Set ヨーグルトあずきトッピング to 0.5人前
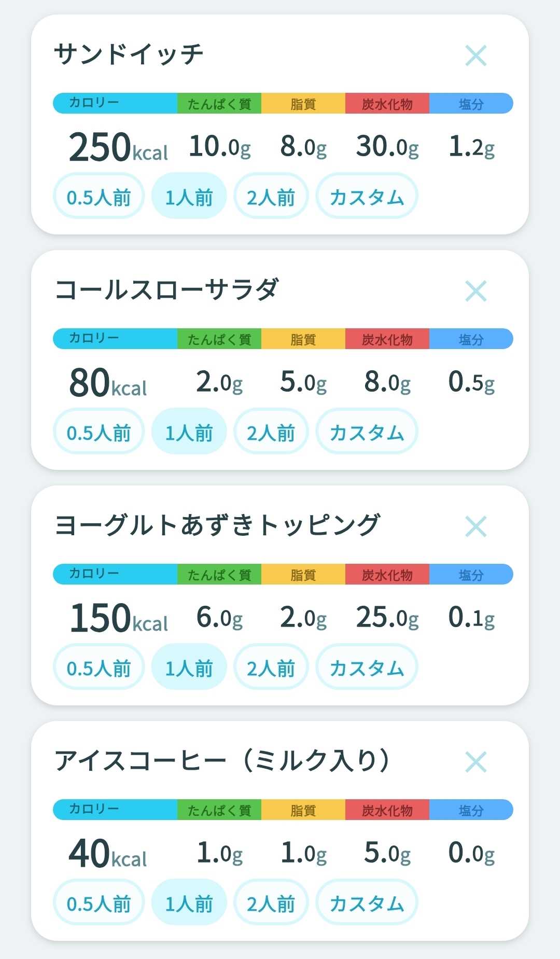 [99, 667]
